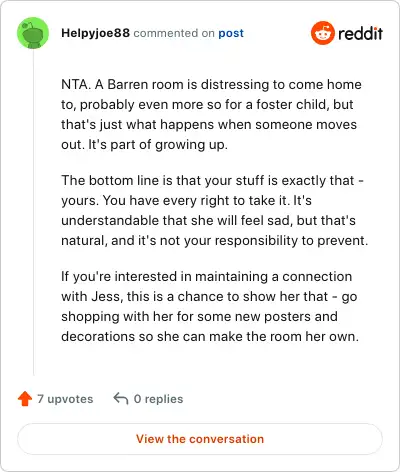
Task: Click the "reddit" wordmark text
Action: tap(360, 33)
